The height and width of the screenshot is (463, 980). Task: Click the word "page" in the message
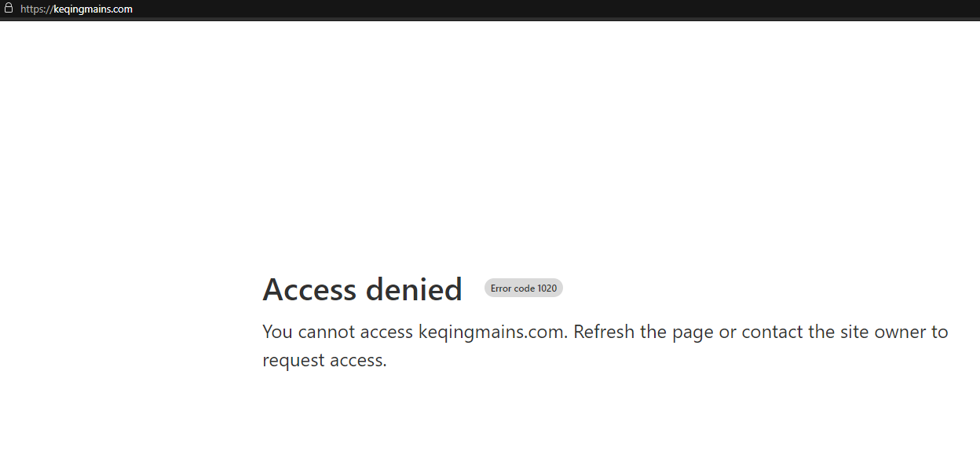(693, 332)
